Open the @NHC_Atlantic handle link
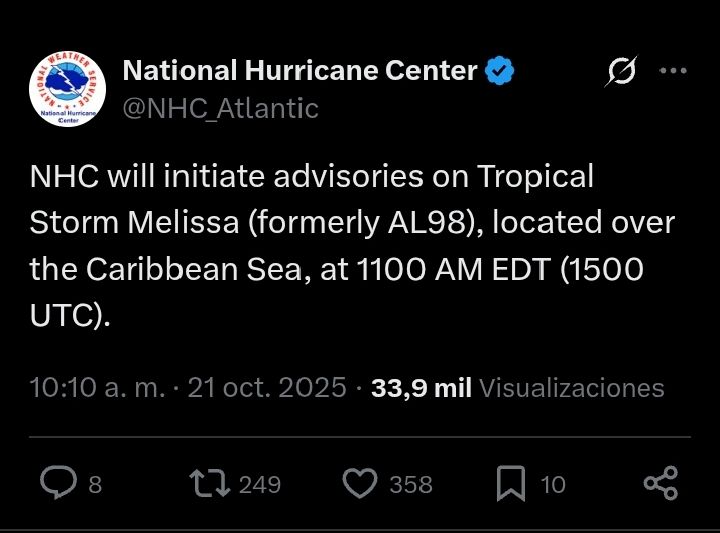This screenshot has width=720, height=533. point(220,108)
